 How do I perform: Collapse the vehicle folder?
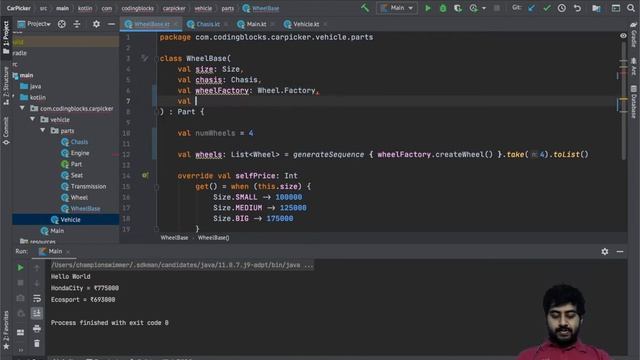[33, 120]
